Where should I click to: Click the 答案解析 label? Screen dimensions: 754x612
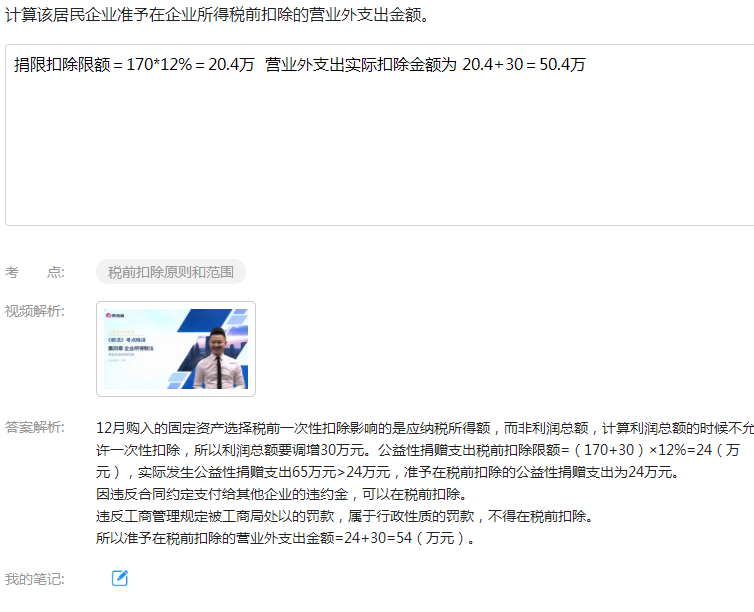click(35, 427)
